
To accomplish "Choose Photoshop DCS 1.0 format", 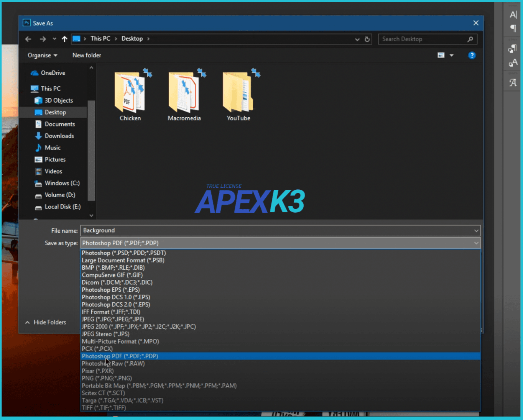I will click(x=280, y=297).
